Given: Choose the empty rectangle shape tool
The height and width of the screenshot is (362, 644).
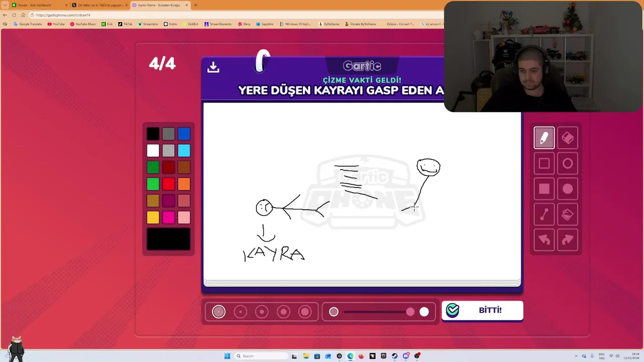Looking at the screenshot, I should [544, 163].
